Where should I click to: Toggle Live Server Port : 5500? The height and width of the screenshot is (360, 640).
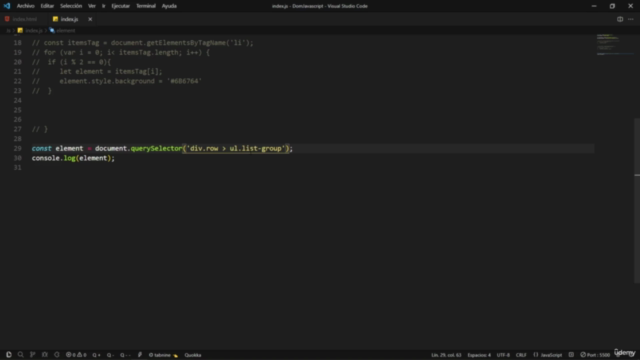point(595,355)
